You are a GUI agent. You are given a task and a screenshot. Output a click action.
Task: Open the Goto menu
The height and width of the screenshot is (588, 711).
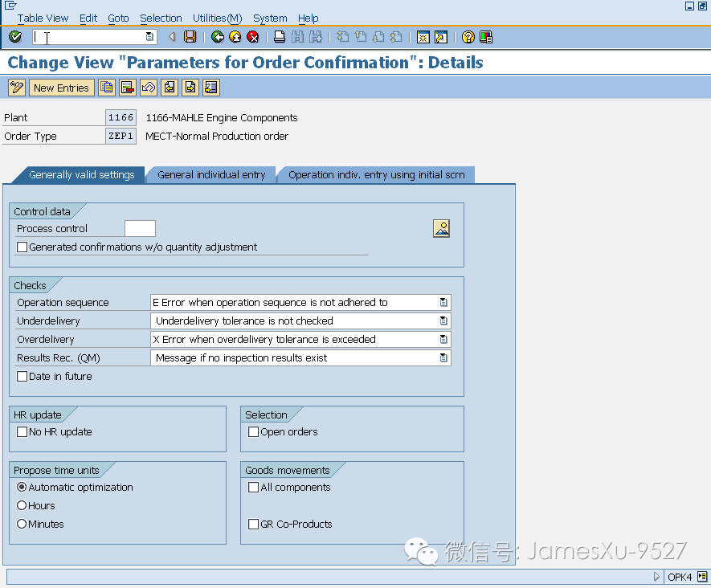118,18
